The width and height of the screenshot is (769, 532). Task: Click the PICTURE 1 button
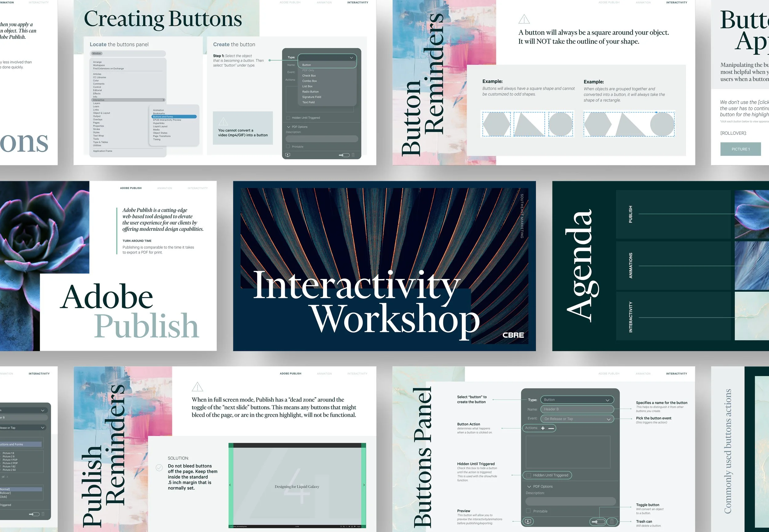pos(740,149)
